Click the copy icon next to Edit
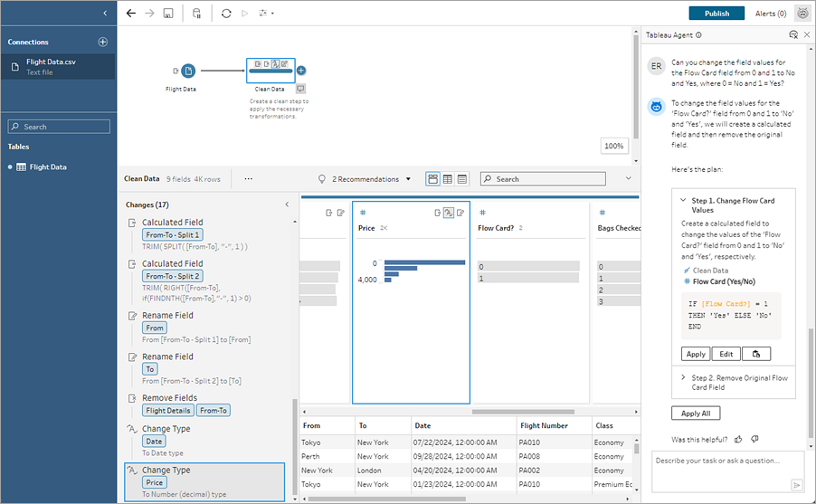The width and height of the screenshot is (816, 504). pos(755,354)
